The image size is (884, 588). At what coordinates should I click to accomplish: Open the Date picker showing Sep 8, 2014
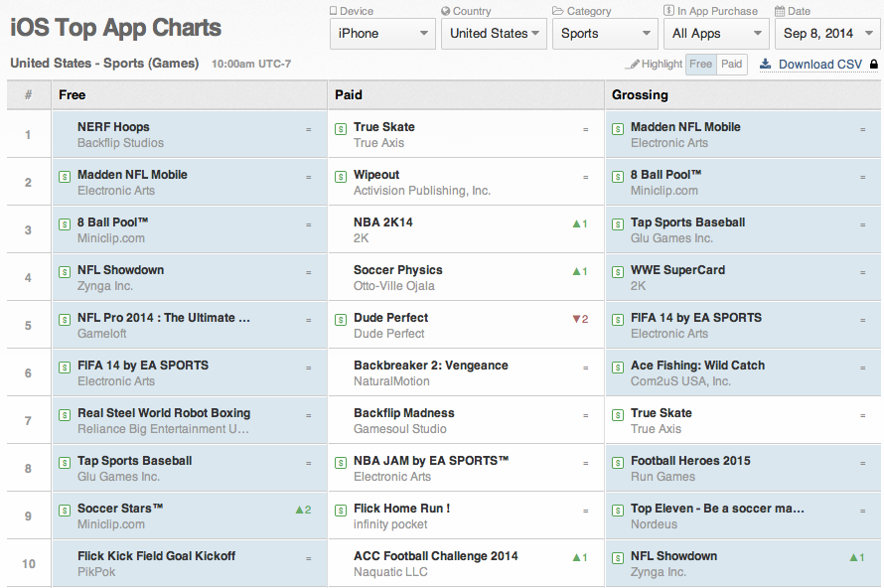(826, 34)
